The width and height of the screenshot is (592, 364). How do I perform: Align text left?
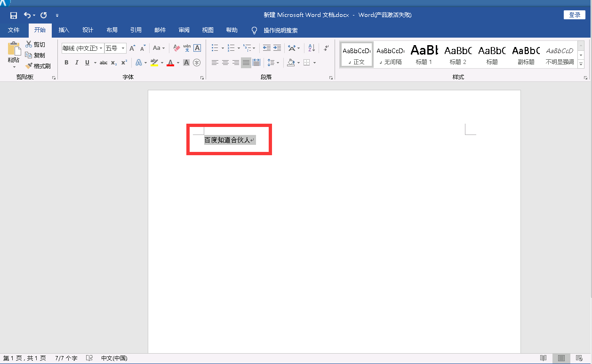coord(215,63)
